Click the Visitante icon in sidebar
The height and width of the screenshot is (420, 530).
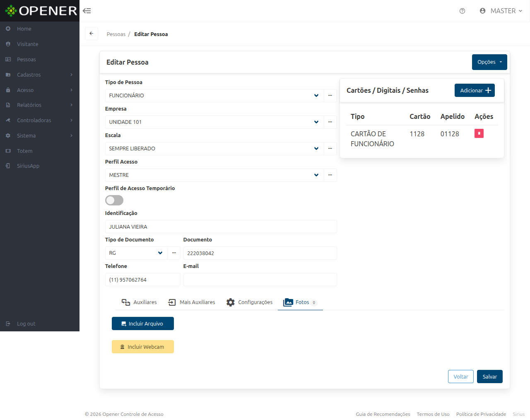pyautogui.click(x=8, y=44)
